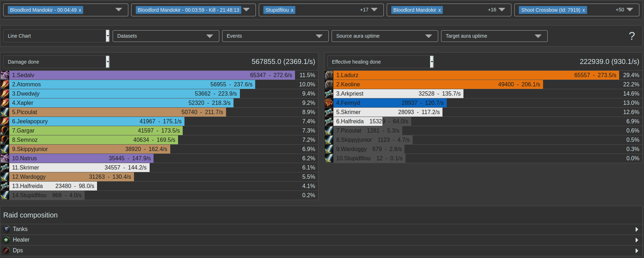Open the Damage done metric selector
The image size is (644, 258).
point(57,62)
